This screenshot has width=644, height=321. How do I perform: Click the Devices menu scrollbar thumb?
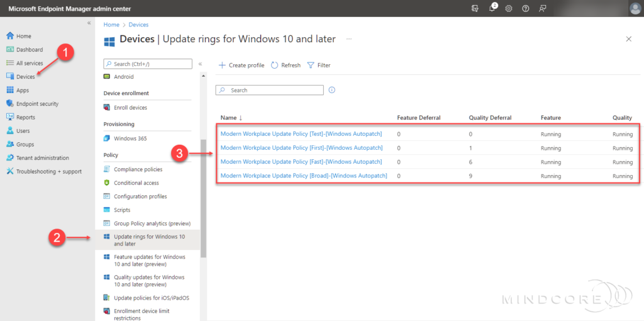tap(203, 198)
